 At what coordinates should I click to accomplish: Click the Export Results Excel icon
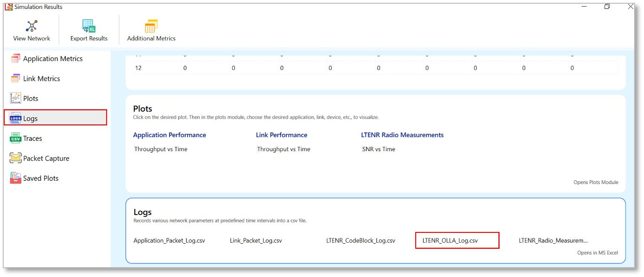[89, 26]
